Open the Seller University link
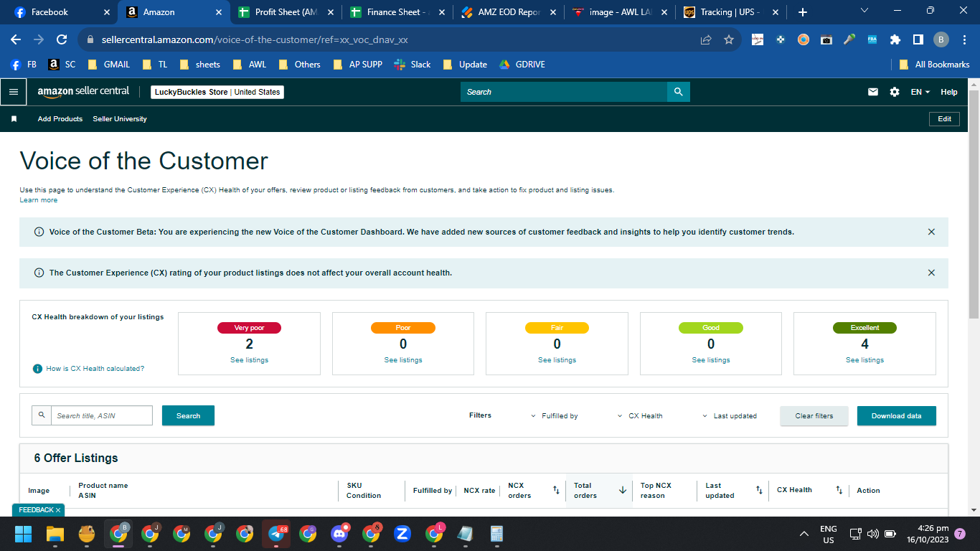 [120, 119]
